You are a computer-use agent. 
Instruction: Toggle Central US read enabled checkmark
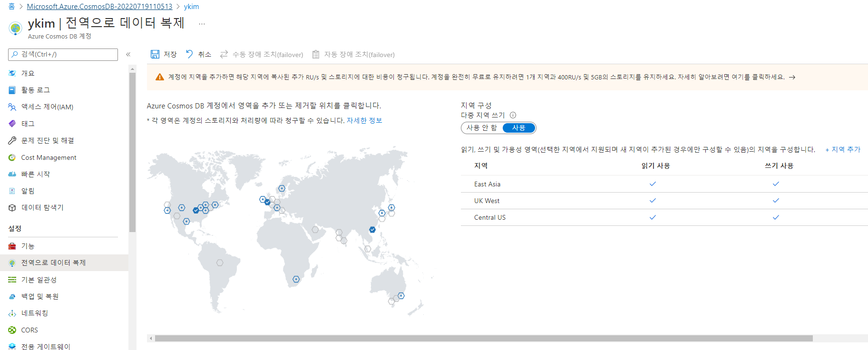tap(653, 217)
